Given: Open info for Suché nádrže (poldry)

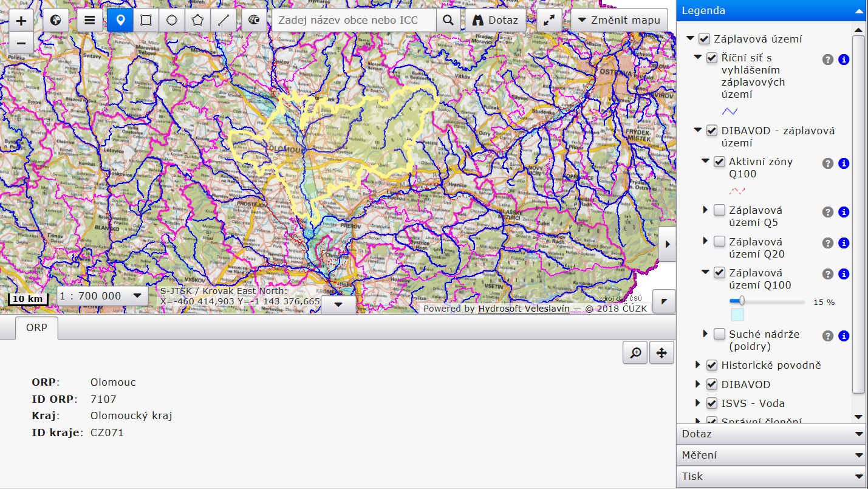Looking at the screenshot, I should coord(844,336).
